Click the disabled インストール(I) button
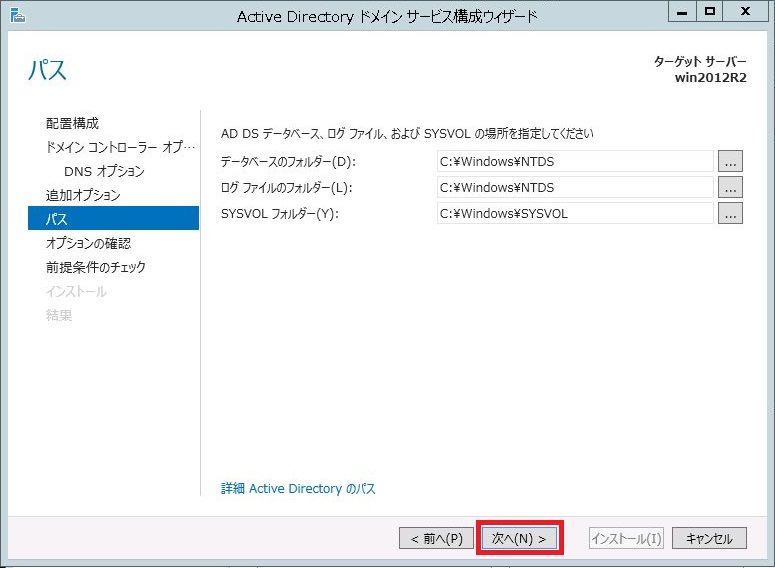 click(x=626, y=538)
